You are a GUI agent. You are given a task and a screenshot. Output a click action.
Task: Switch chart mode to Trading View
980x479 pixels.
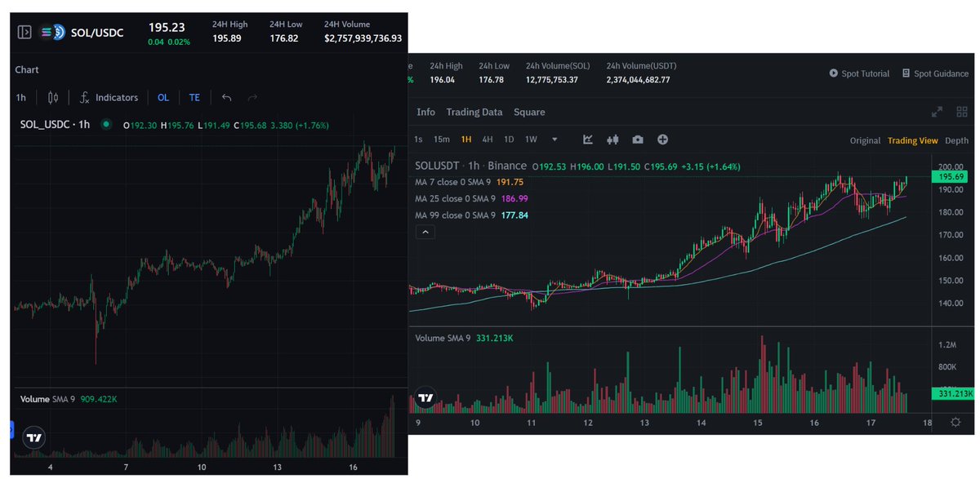(x=913, y=140)
